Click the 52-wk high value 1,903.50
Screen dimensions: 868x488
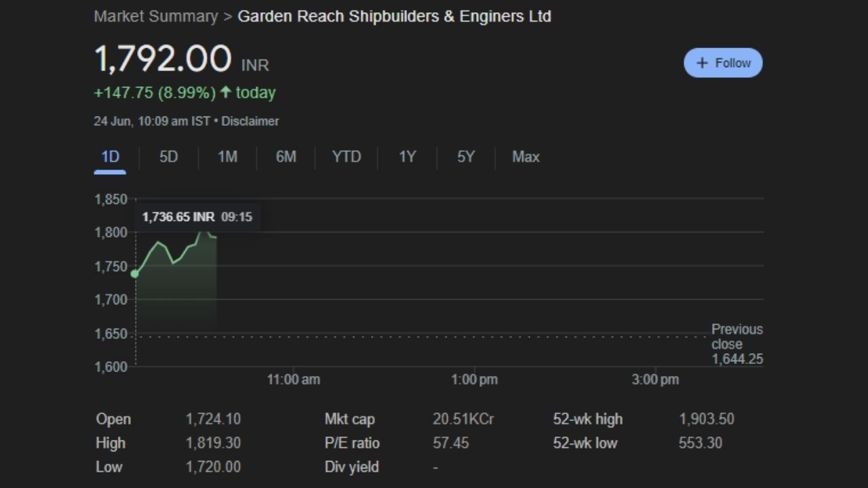707,420
